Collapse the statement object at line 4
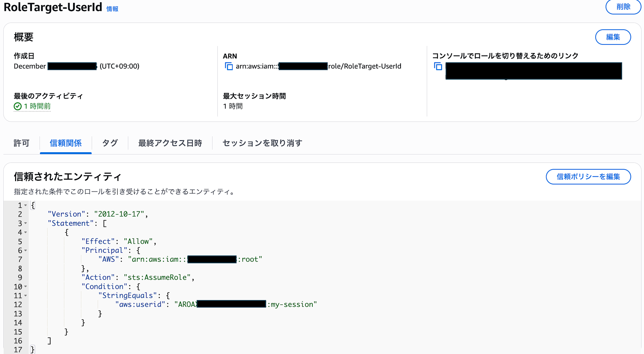 pos(25,232)
